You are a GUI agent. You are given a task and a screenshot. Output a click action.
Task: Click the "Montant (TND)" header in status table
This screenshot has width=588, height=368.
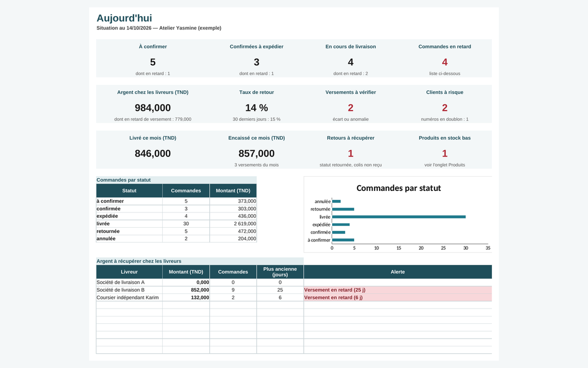(233, 190)
